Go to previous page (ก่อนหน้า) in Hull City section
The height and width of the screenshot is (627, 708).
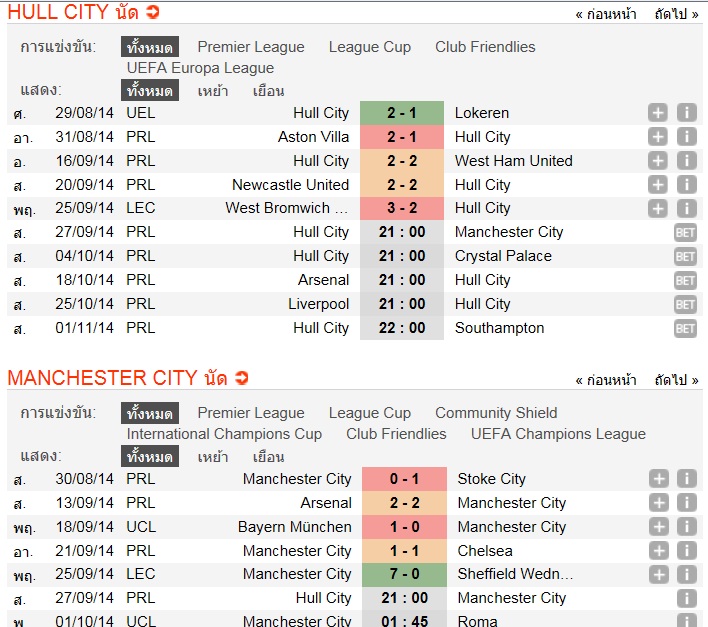click(606, 14)
